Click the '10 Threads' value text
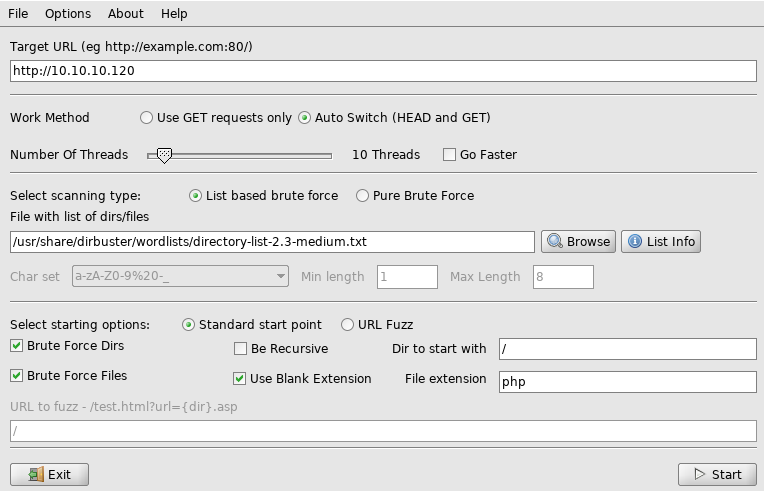Screen dimensions: 764x491 point(386,155)
